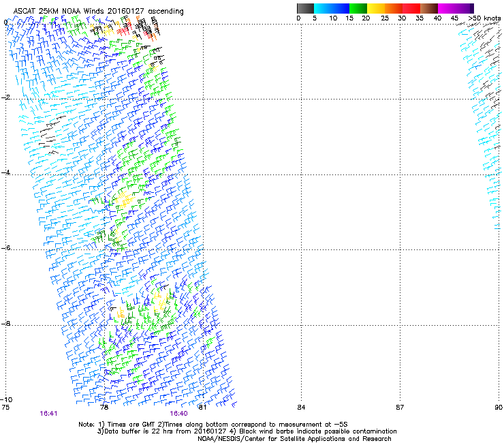Click the latitude axis label '-4'
The width and height of the screenshot is (504, 443).
pos(5,172)
